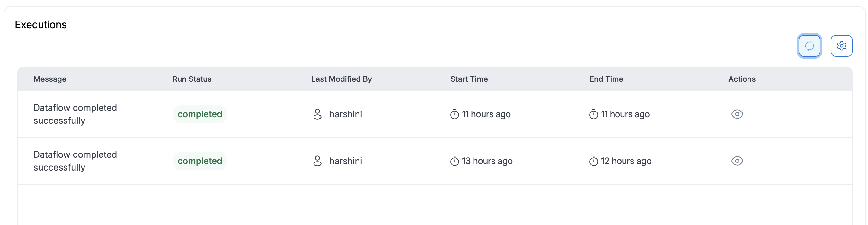The image size is (868, 225).
Task: Click the user icon beside harshini in first row
Action: click(317, 114)
